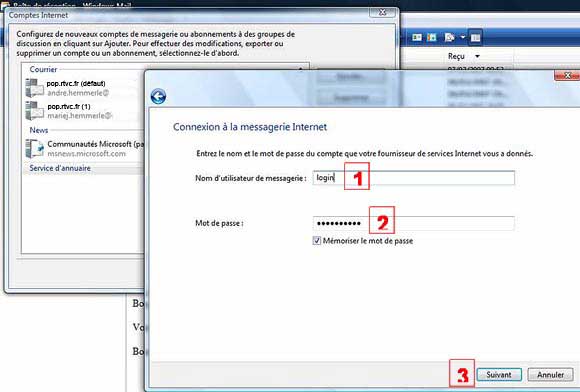Click the Suivant button
580x392 pixels.
click(499, 375)
